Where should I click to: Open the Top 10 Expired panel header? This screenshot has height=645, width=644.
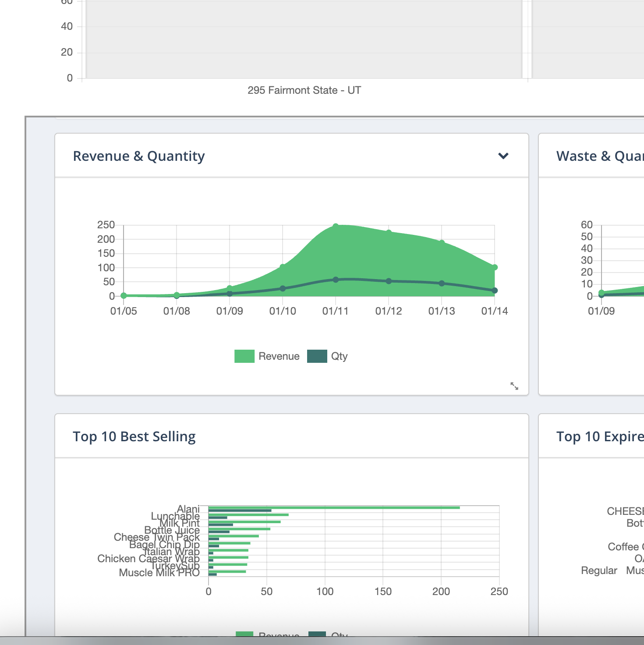[599, 436]
